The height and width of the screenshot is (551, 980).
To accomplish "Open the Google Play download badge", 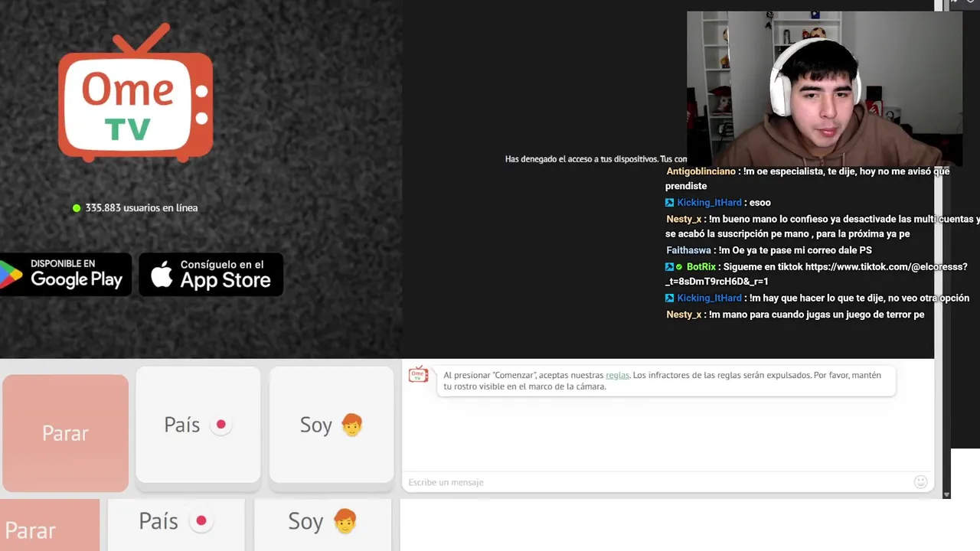I will [x=65, y=274].
